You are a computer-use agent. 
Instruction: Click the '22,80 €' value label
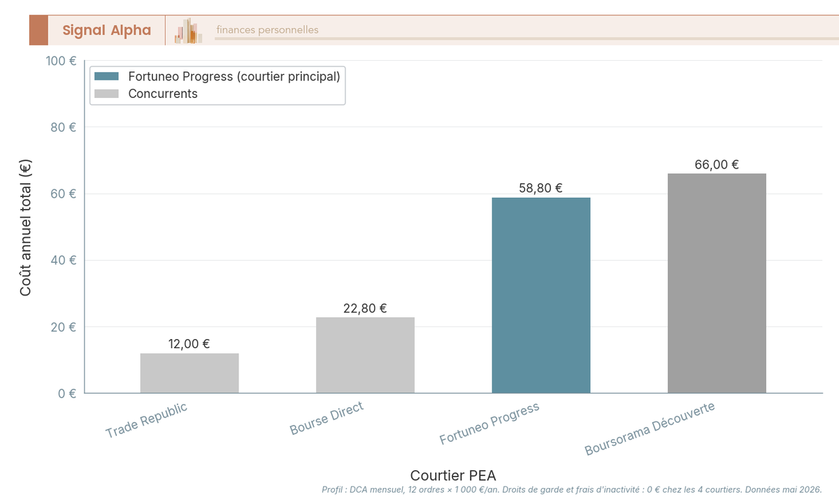point(365,308)
